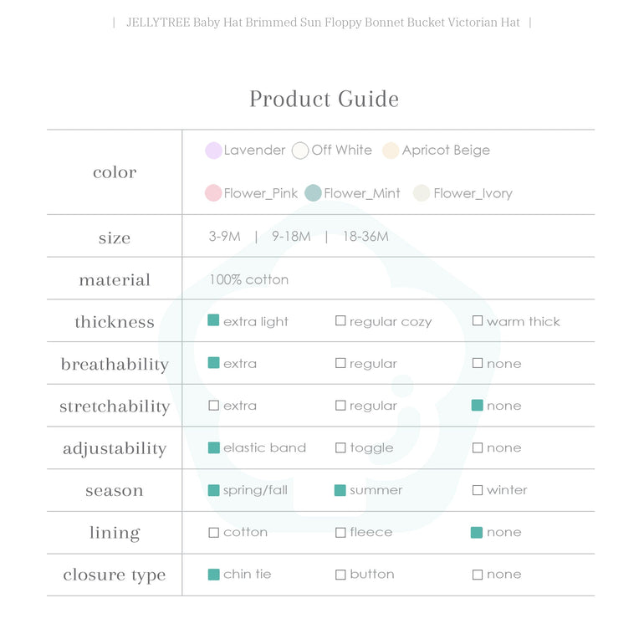Screen dimensions: 644x644
Task: Uncheck the extra light thickness checkbox
Action: pyautogui.click(x=213, y=320)
